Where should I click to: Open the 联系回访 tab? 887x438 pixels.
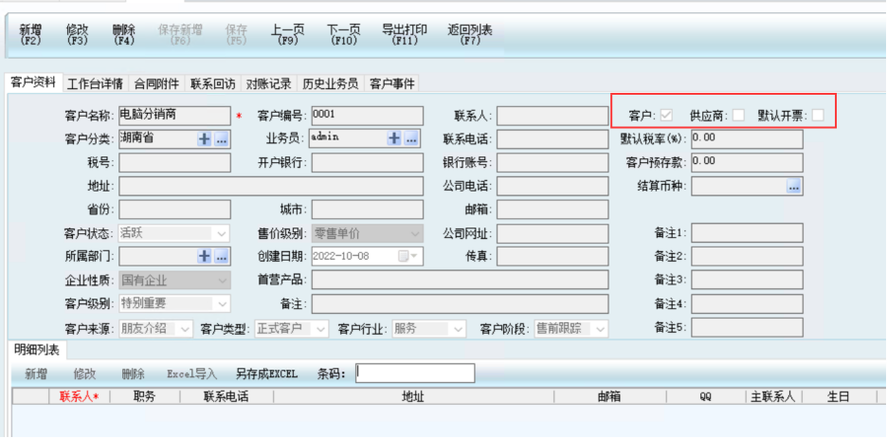pos(213,84)
